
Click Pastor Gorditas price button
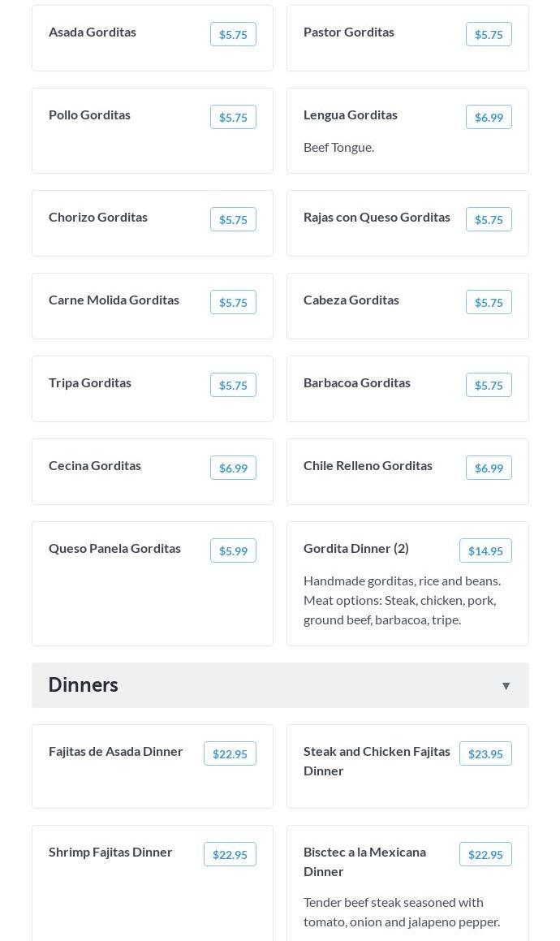pyautogui.click(x=489, y=34)
